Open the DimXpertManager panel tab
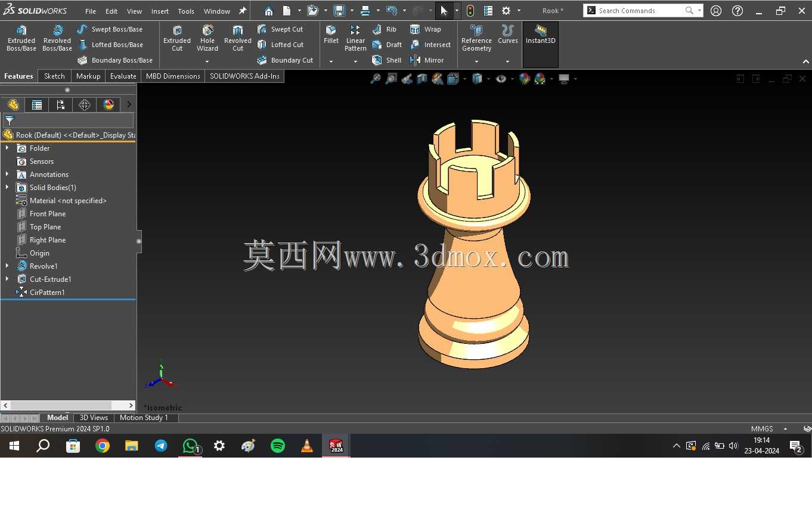The width and height of the screenshot is (812, 513). 85,105
